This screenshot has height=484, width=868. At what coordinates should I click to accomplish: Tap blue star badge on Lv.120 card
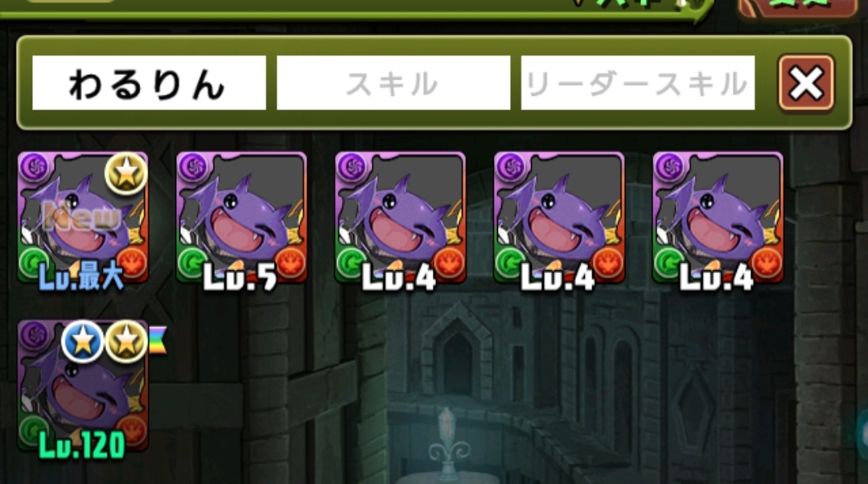pos(83,341)
